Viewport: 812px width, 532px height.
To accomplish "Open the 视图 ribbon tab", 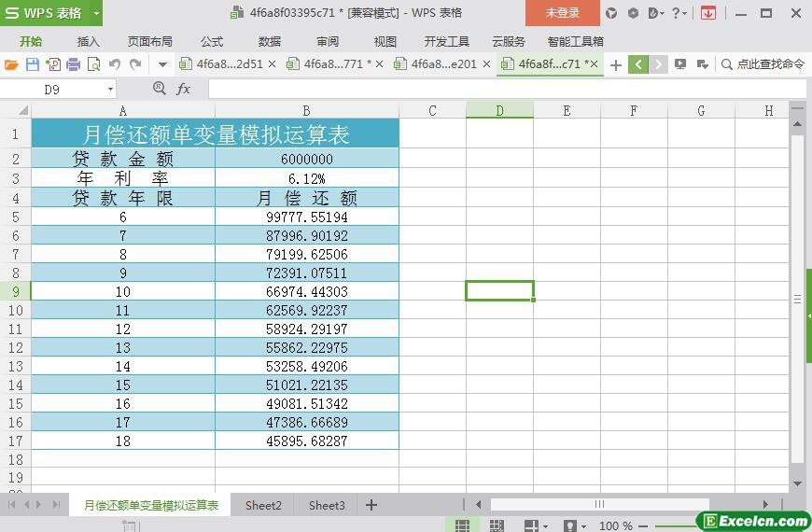I will (x=385, y=41).
